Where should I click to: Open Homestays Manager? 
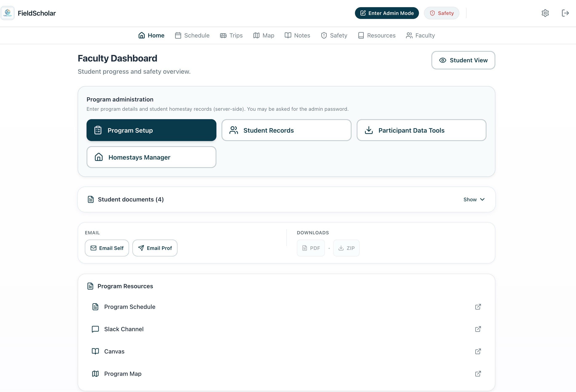151,157
